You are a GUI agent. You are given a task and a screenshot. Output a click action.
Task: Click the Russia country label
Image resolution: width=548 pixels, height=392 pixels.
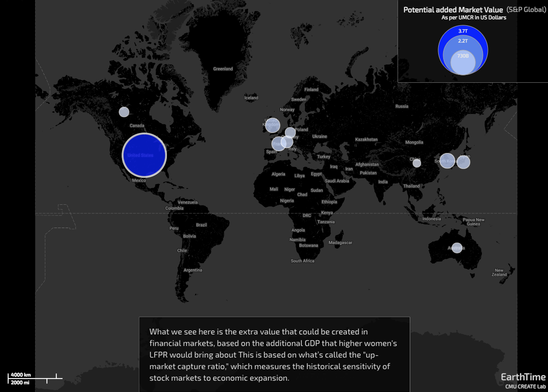click(x=402, y=106)
